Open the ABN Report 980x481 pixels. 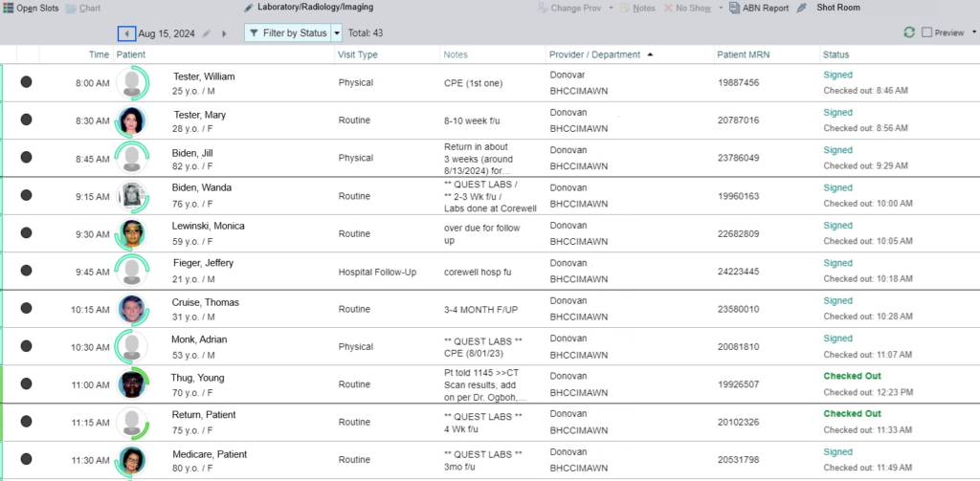758,8
